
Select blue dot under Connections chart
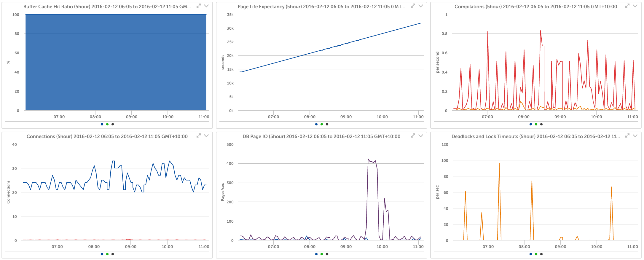tap(102, 254)
